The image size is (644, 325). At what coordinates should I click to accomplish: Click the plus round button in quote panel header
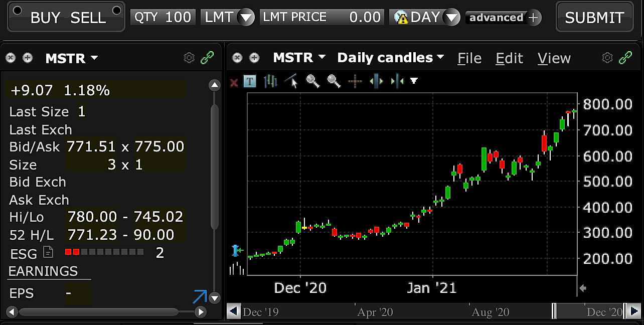[28, 58]
